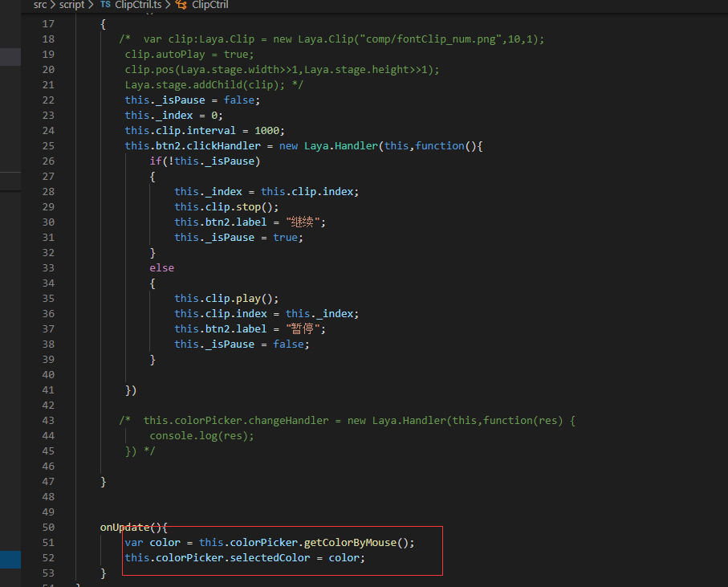
Task: Click 'Laya.Handler' on line 25
Action: 341,146
